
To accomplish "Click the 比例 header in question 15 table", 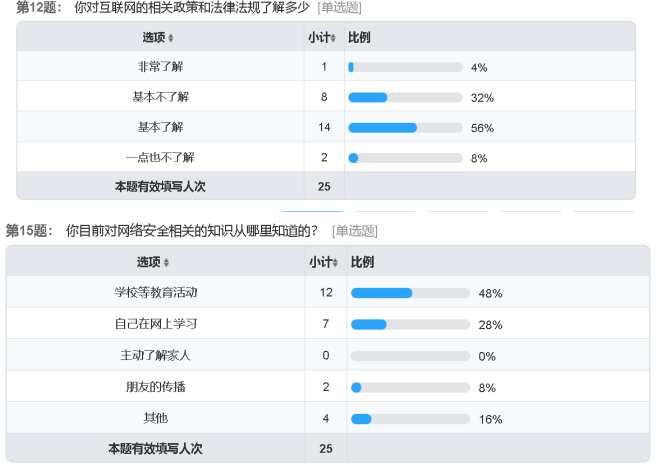I will 362,262.
